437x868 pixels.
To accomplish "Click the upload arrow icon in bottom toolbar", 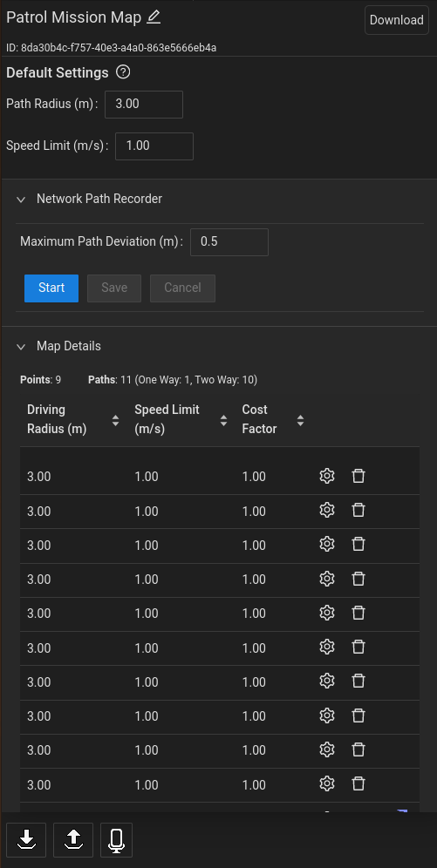I will click(x=73, y=840).
